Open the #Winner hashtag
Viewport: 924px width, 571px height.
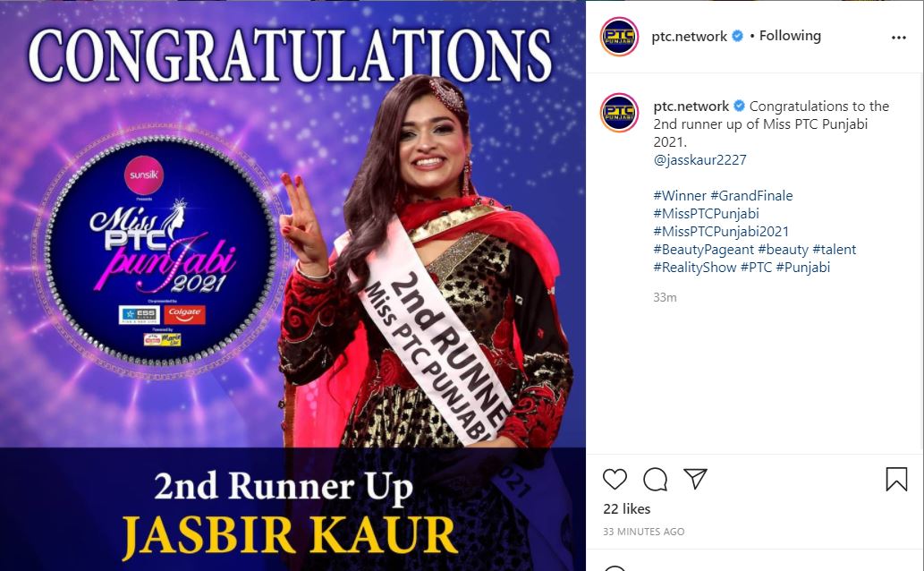[x=680, y=195]
